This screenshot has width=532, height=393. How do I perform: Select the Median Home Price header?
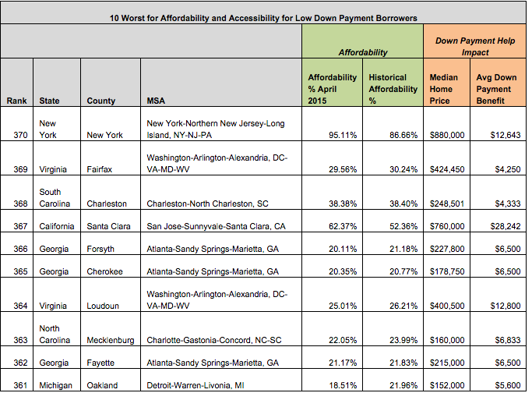(x=447, y=89)
